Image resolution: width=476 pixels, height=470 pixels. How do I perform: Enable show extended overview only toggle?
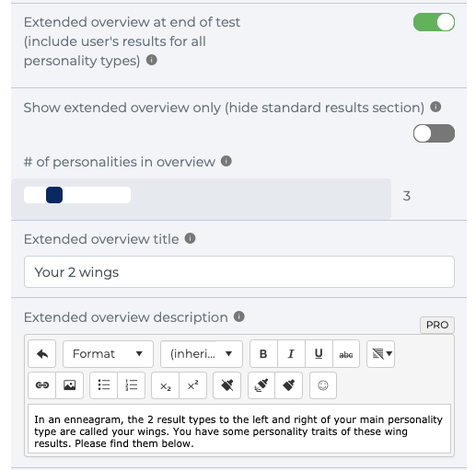(434, 133)
